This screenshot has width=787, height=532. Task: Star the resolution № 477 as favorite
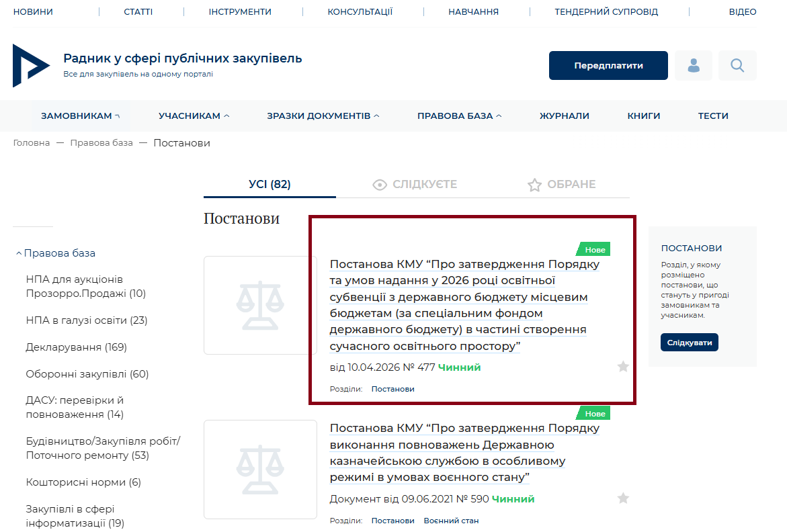click(623, 367)
